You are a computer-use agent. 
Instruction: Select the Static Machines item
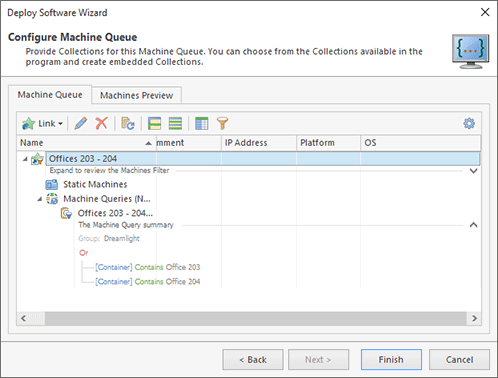[95, 184]
